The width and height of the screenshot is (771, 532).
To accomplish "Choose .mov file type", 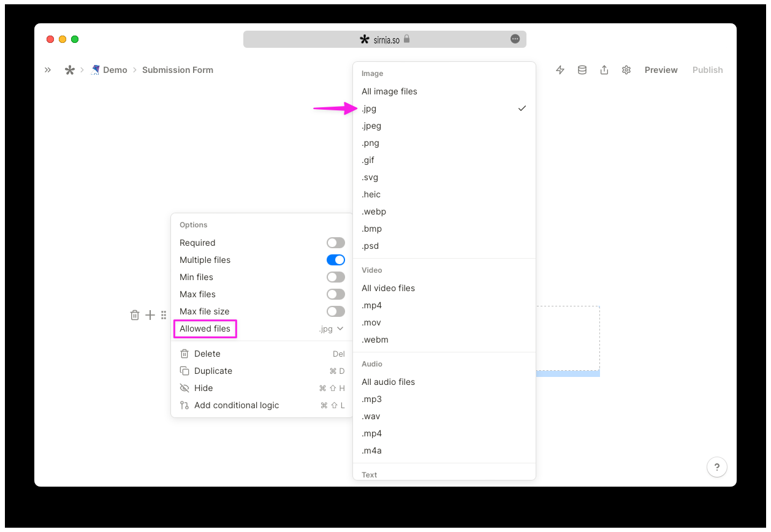I will tap(444, 322).
